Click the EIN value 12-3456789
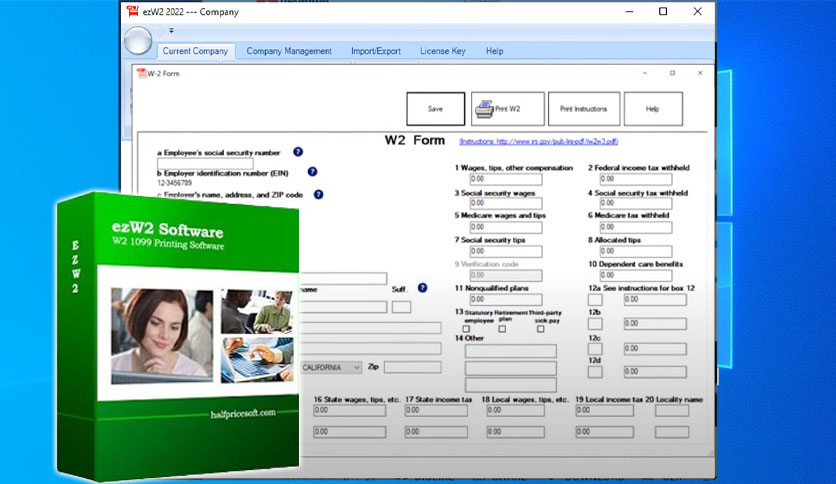Viewport: 836px width, 484px height. [x=174, y=183]
